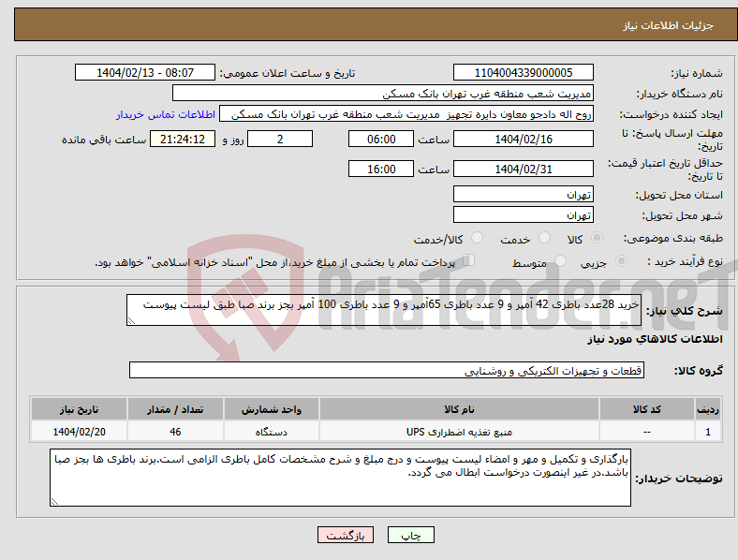Click the واحد شمارش column header

tap(272, 409)
